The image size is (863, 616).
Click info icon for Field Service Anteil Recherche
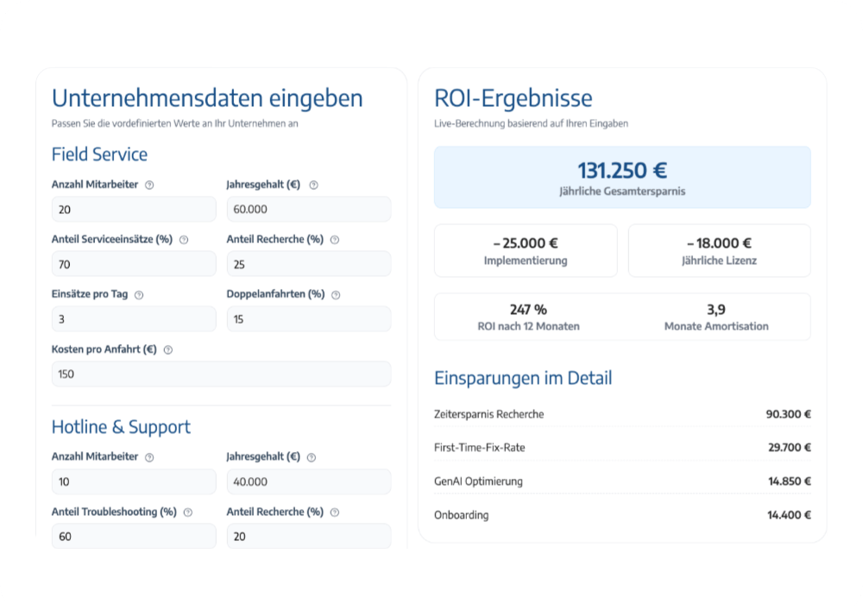pyautogui.click(x=335, y=240)
